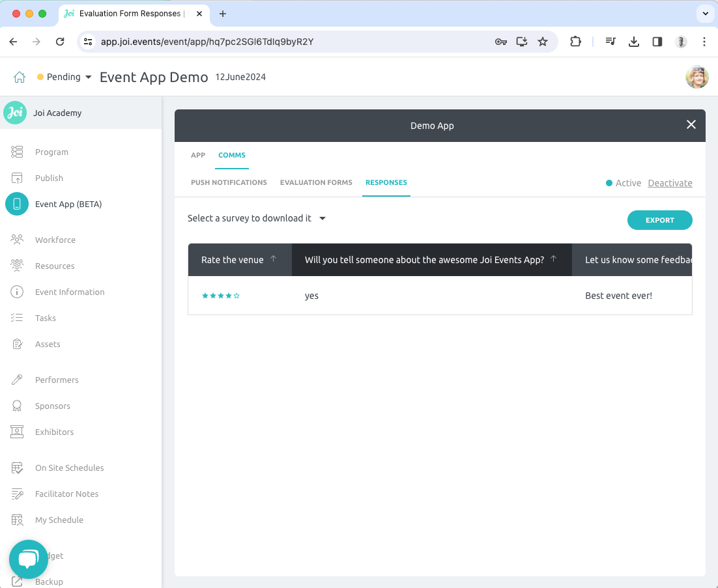This screenshot has height=588, width=718.
Task: Click the 'Best event ever!' feedback cell
Action: (x=618, y=296)
